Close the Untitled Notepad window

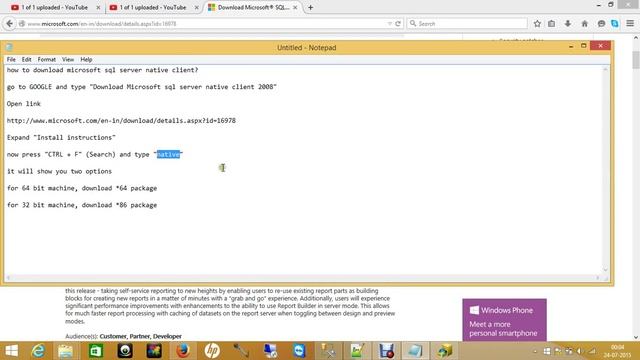(600, 46)
